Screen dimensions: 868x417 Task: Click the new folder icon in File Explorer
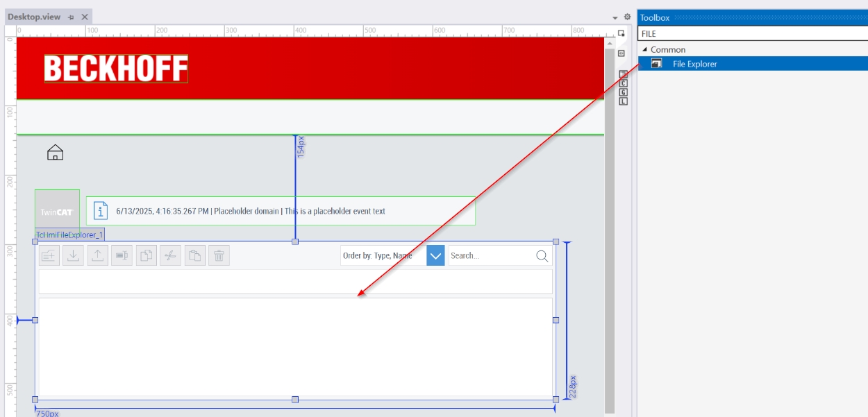(x=49, y=255)
